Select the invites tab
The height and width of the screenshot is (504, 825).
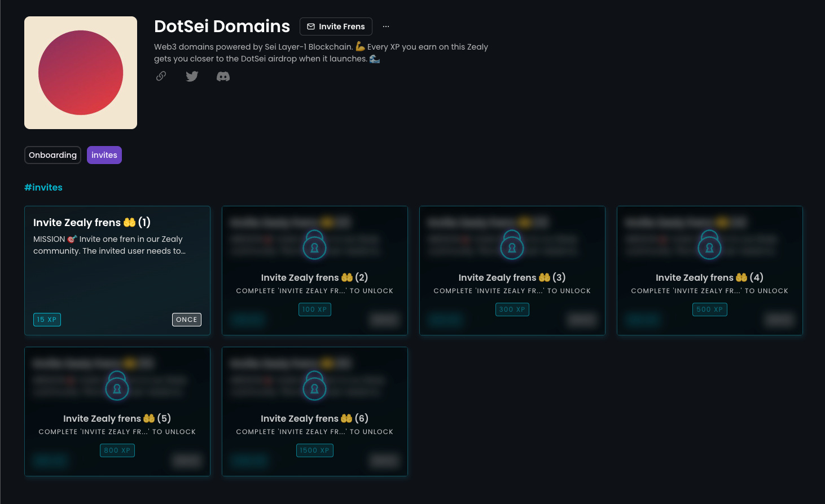(104, 155)
